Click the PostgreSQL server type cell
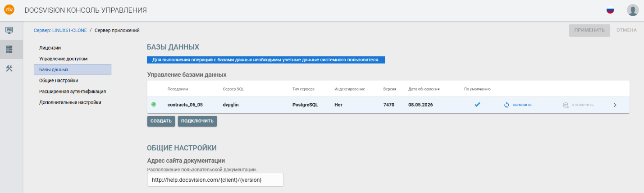 [305, 105]
